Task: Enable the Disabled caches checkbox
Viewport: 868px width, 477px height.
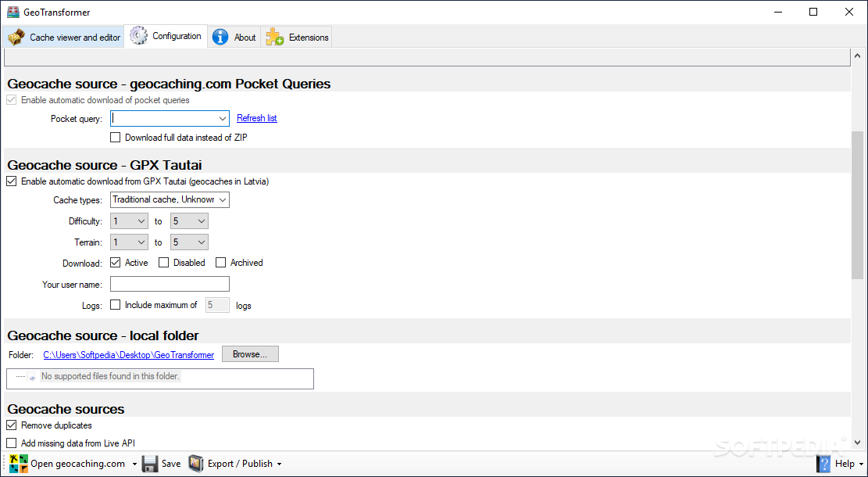Action: (x=163, y=263)
